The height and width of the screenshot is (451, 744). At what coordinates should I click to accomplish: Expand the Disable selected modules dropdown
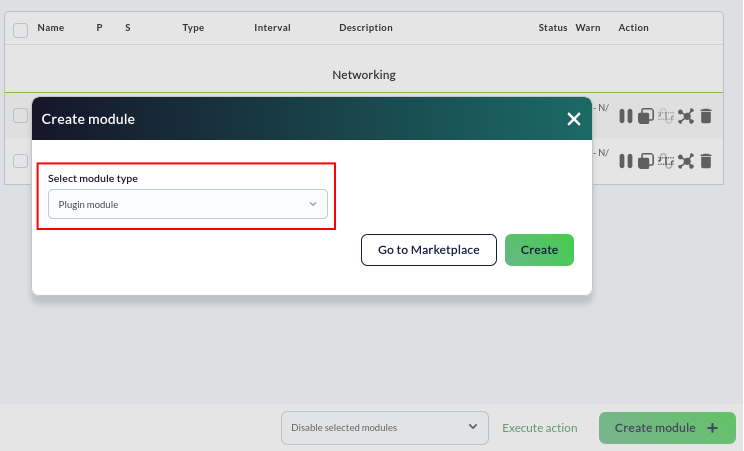(385, 428)
